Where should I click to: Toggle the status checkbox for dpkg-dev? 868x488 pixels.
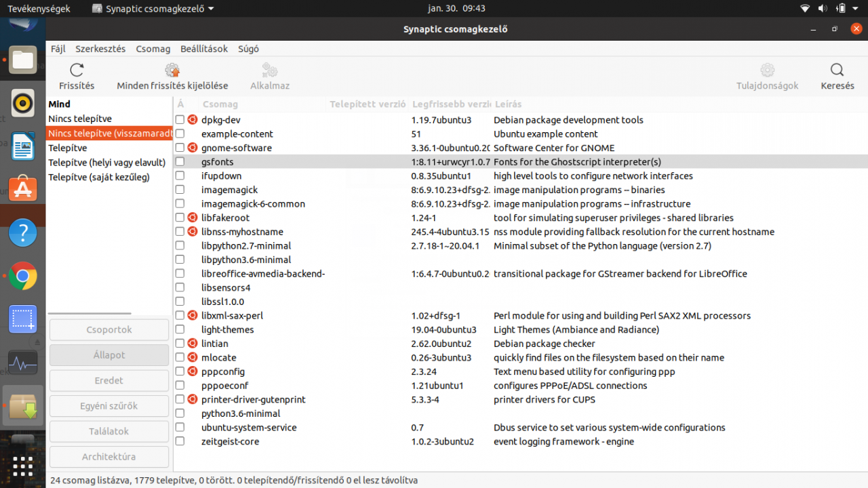pos(180,119)
